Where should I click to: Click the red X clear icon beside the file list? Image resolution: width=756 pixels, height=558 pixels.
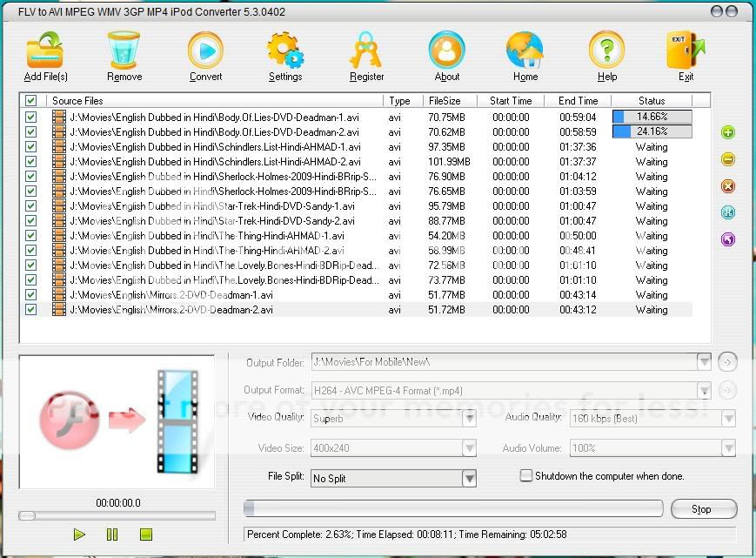728,186
